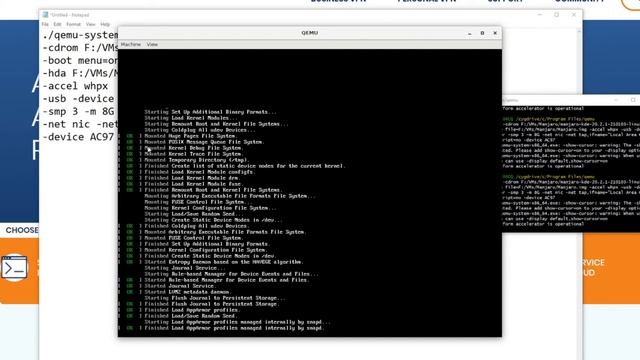
Task: Click the '-boot menu=on' line in Notepad
Action: (x=80, y=60)
